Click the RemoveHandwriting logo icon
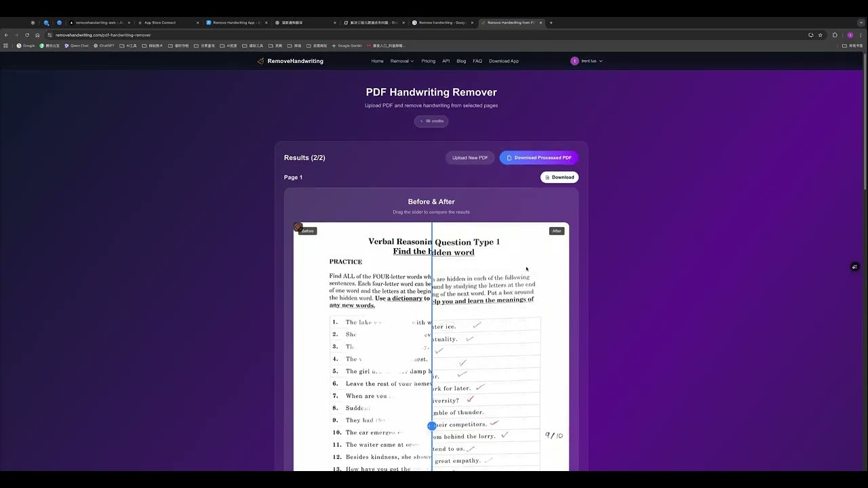This screenshot has width=868, height=488. [x=260, y=61]
